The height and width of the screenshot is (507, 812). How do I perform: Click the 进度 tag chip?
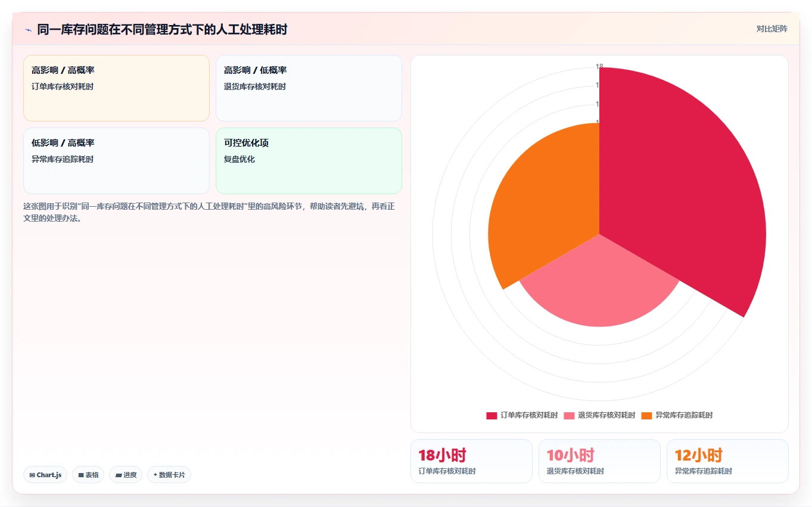pos(126,475)
